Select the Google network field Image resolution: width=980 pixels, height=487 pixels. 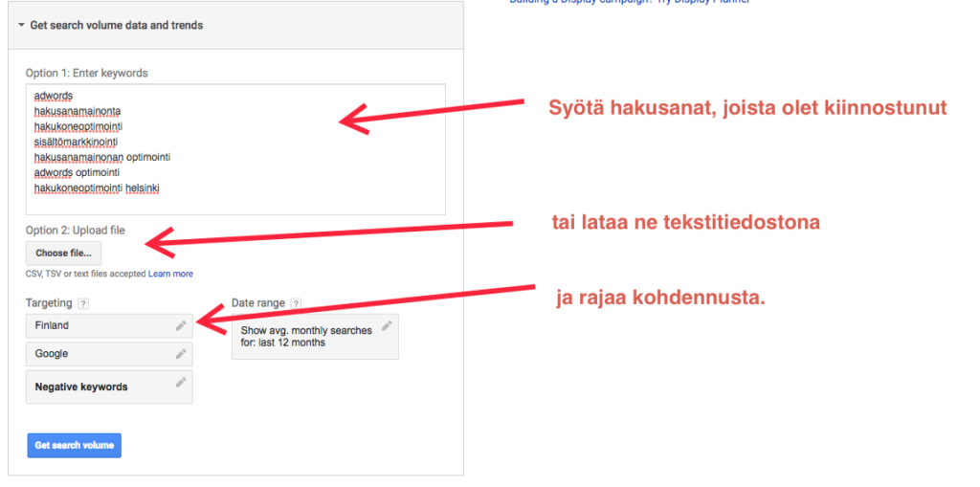[109, 354]
